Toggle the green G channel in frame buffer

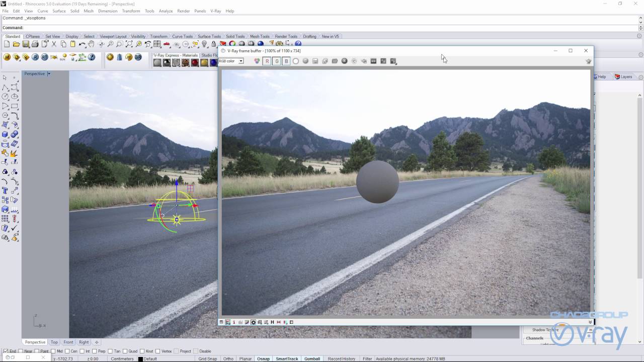(277, 61)
